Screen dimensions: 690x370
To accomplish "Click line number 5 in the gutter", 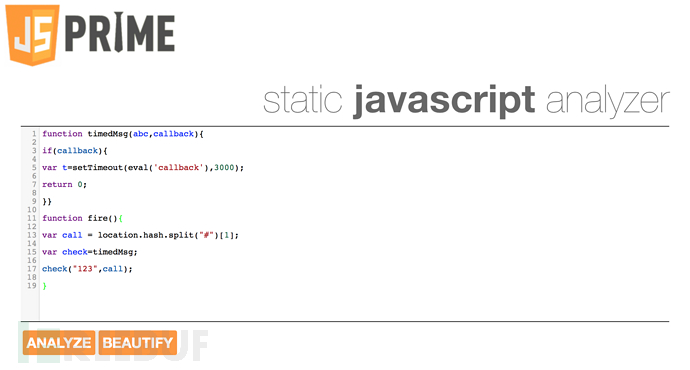I will pos(34,168).
